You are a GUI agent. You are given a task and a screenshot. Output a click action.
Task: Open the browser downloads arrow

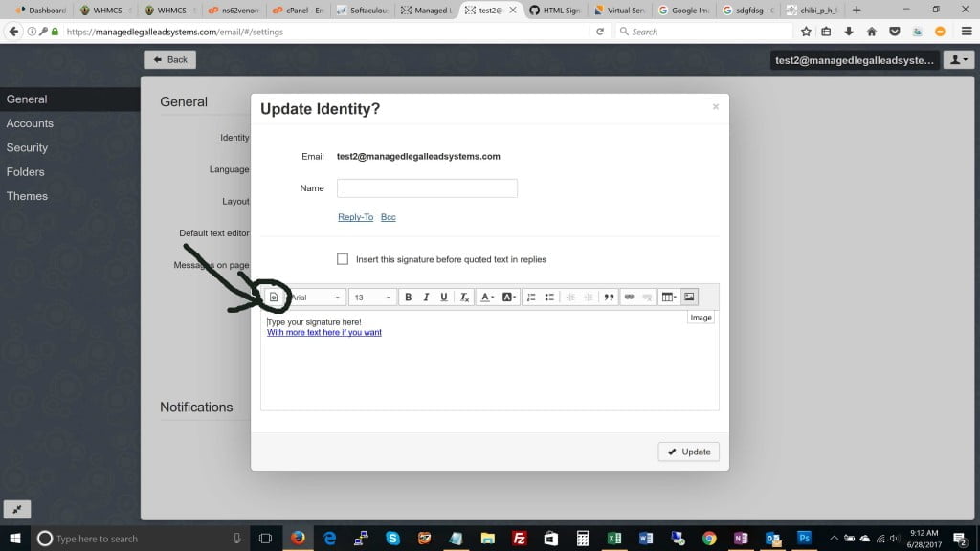pyautogui.click(x=849, y=32)
